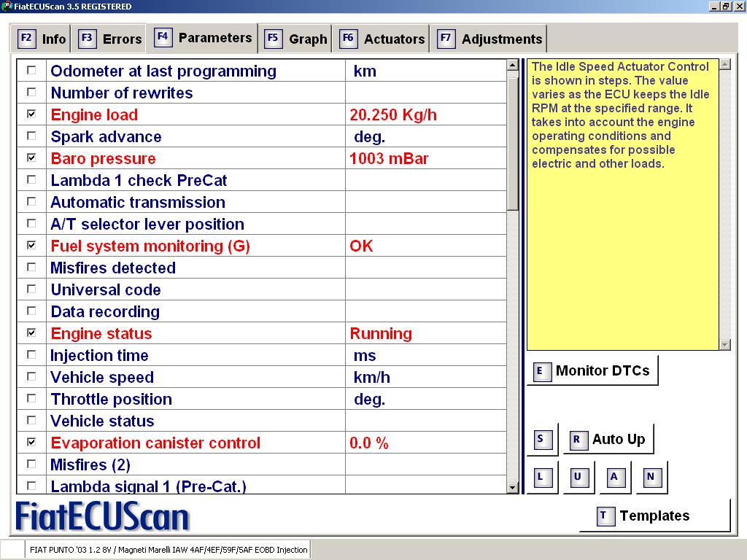Screen dimensions: 747x560
Task: Click the FiatECUScan title bar icon
Action: [7, 6]
